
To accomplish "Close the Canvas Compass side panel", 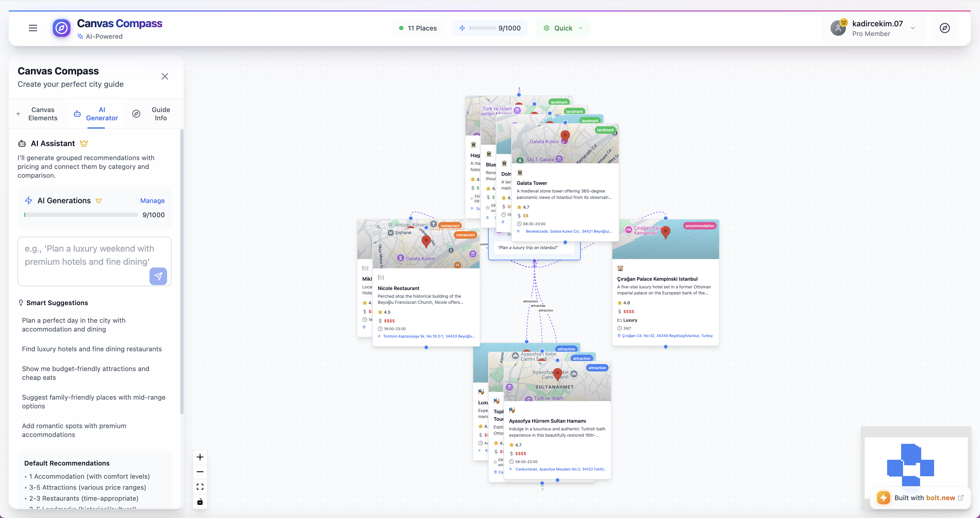I will point(165,76).
